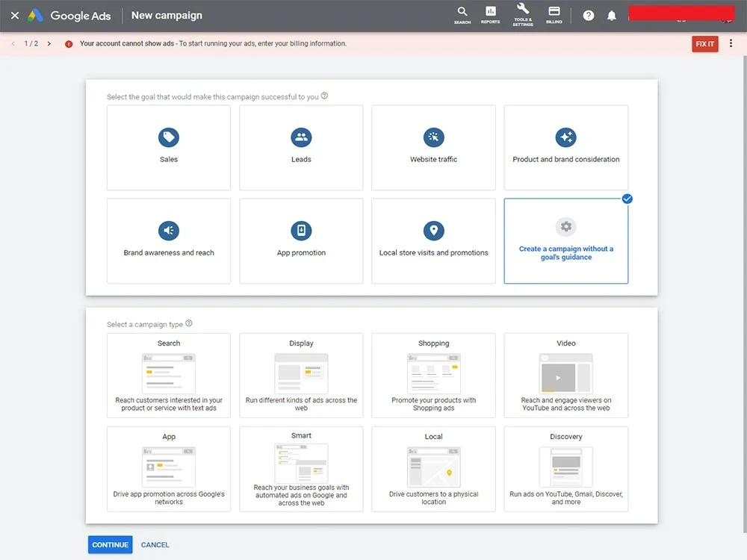Toggle the blue selected checkmark badge

[x=627, y=199]
